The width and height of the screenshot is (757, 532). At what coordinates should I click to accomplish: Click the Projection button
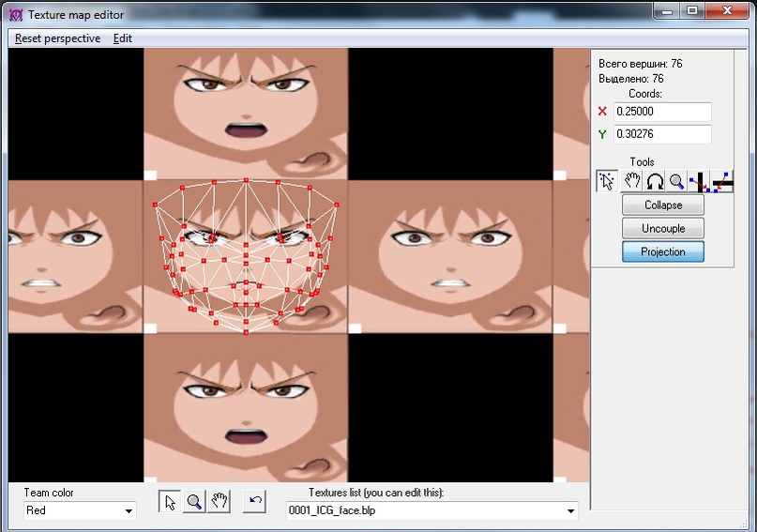tap(663, 252)
